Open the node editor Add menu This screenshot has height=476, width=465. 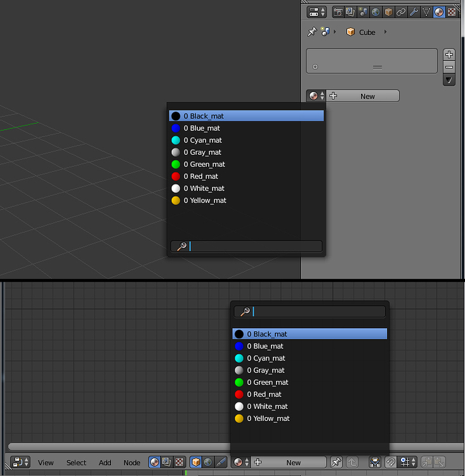tap(105, 463)
